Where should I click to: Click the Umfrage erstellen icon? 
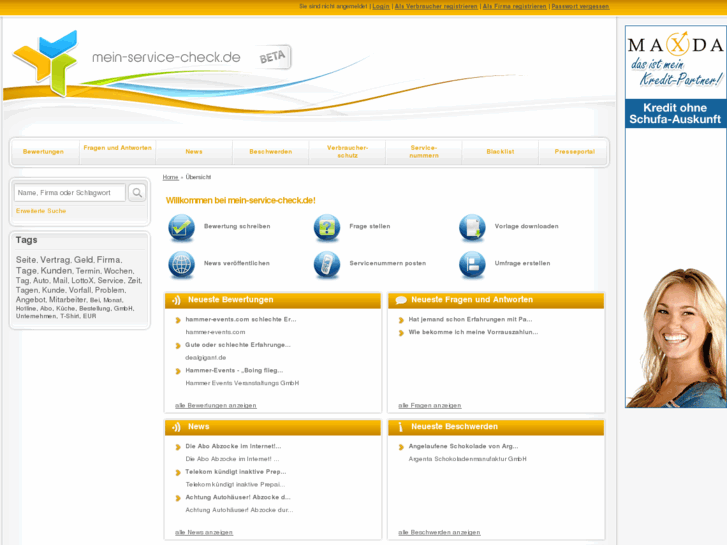tap(472, 264)
